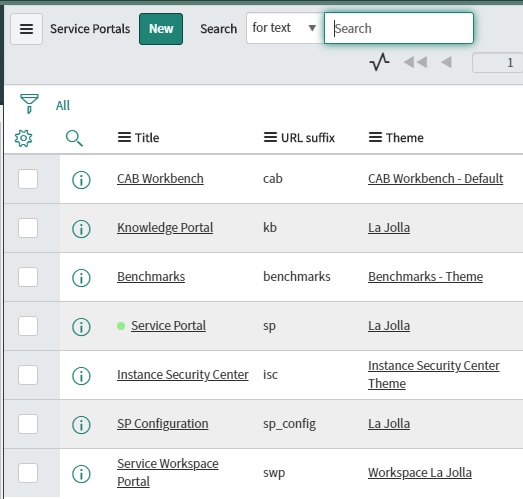Click the 'sp_config' URL suffix cell
523x499 pixels.
click(x=290, y=424)
